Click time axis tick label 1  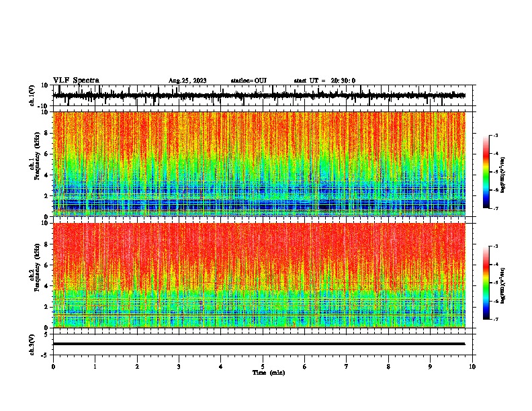pos(95,367)
